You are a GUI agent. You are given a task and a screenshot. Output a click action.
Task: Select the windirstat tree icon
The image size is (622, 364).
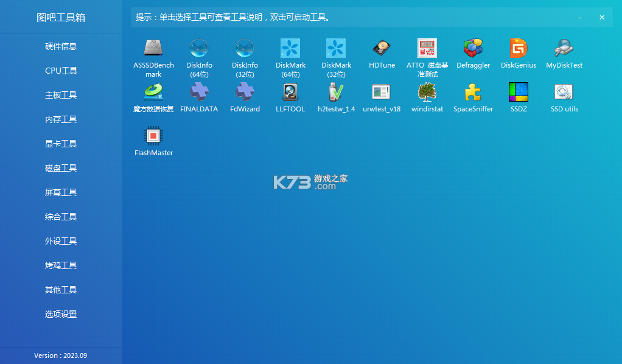pyautogui.click(x=427, y=92)
